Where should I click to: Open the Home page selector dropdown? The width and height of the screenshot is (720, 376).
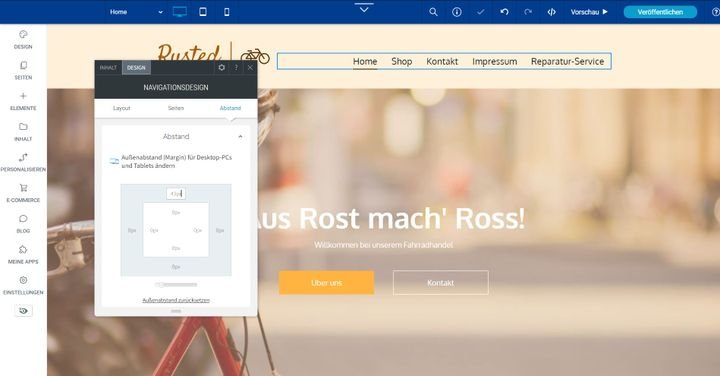(136, 12)
